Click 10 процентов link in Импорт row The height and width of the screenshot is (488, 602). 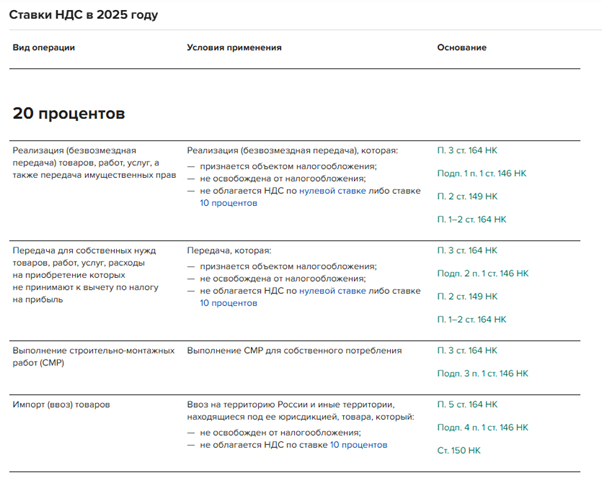(x=358, y=445)
